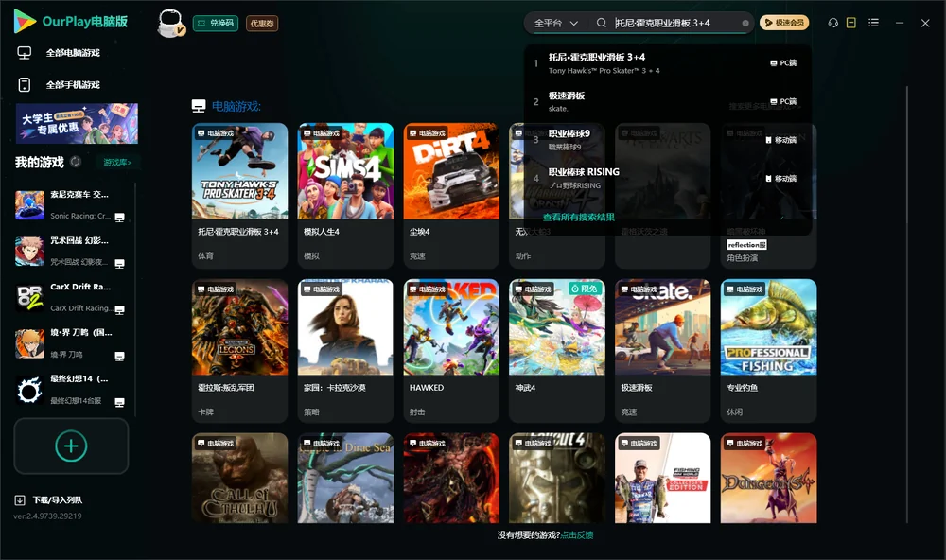Click the OurPlay logo icon

click(25, 21)
